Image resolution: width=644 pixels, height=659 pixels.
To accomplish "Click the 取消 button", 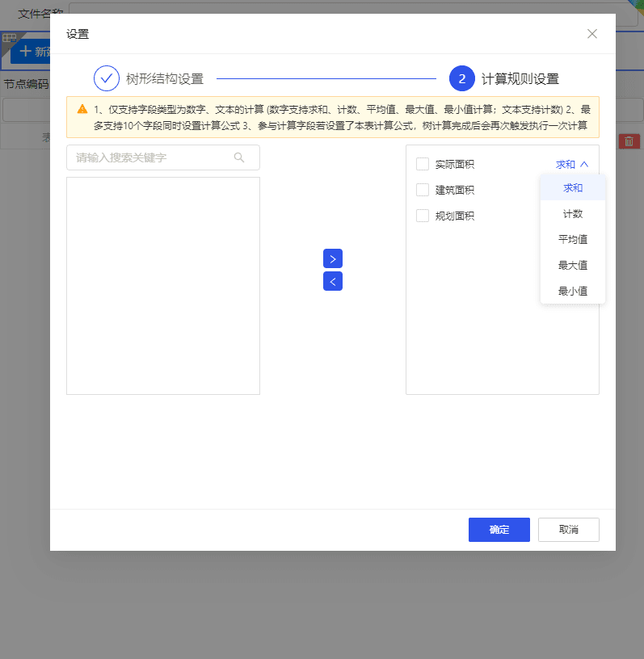I will [x=568, y=530].
